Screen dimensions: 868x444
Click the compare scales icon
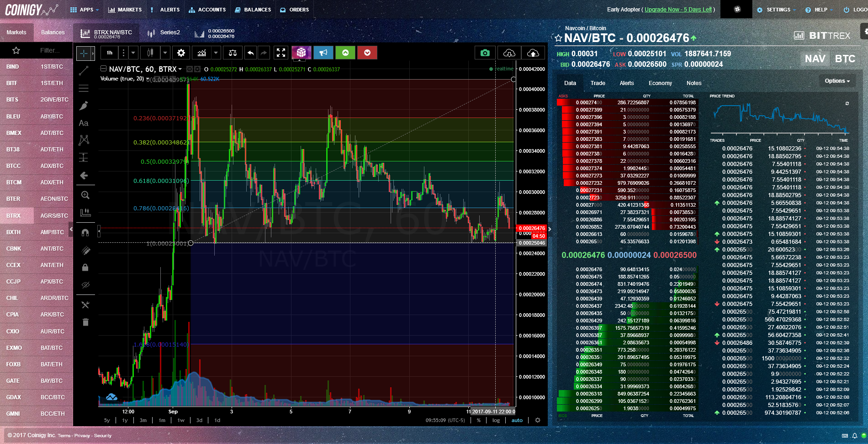click(x=233, y=53)
